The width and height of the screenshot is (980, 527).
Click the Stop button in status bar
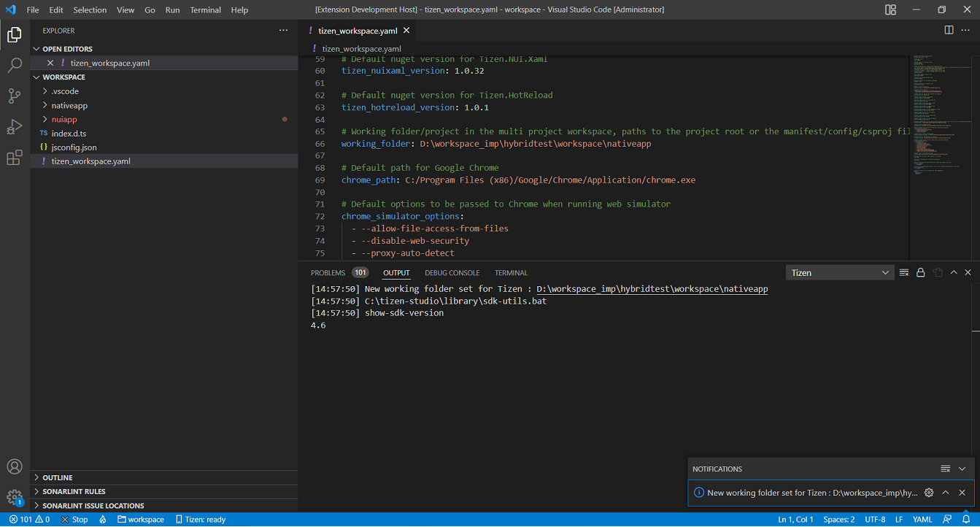74,520
